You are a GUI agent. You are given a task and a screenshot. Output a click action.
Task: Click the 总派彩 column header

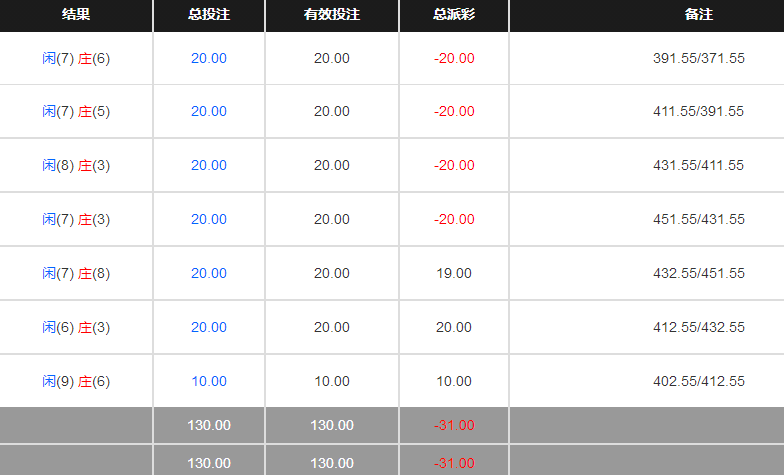coord(454,15)
